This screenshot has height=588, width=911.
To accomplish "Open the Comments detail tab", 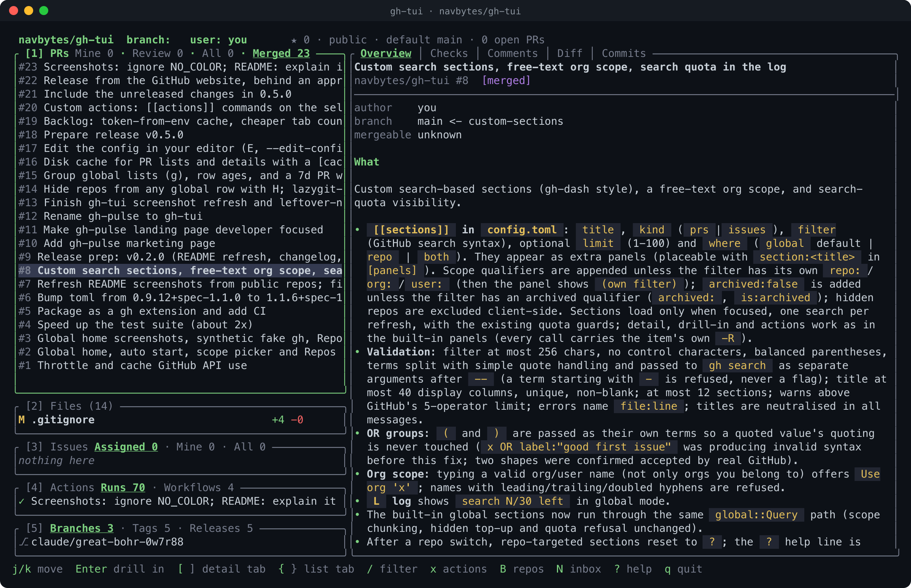I will coord(512,54).
